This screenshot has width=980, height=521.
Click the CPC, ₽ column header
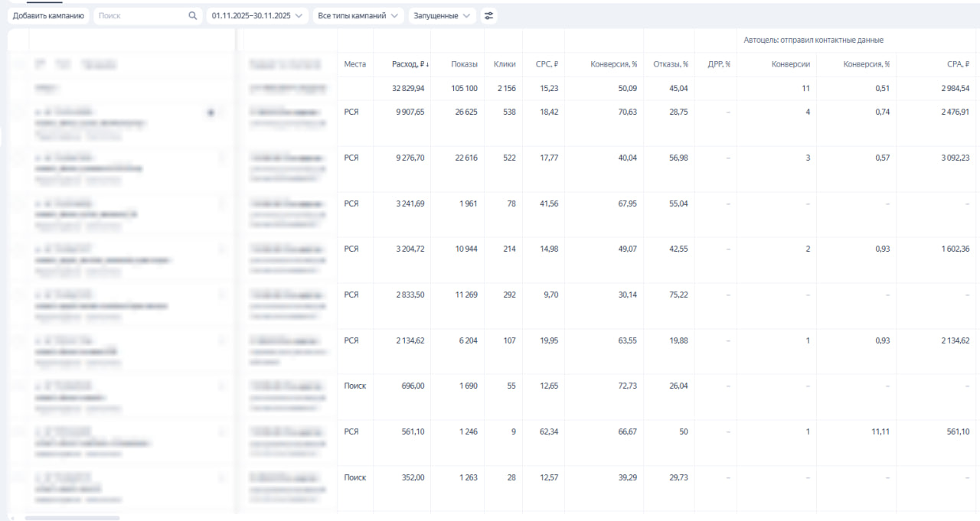(x=547, y=64)
